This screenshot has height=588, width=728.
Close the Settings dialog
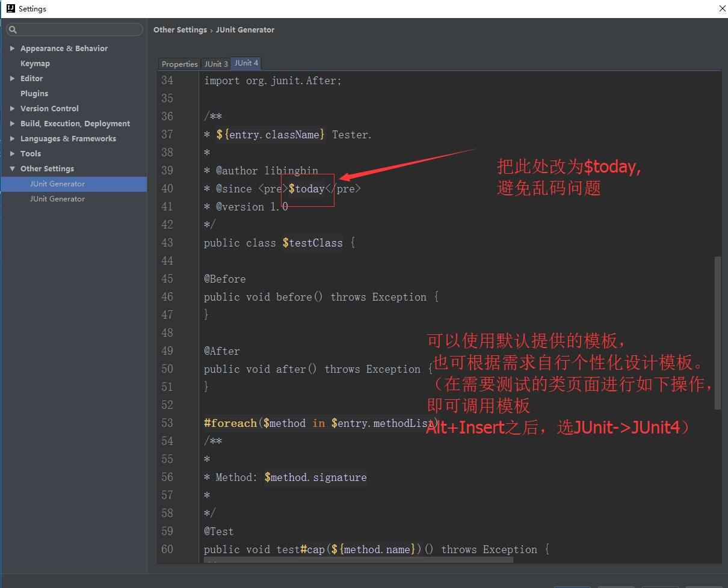[723, 8]
